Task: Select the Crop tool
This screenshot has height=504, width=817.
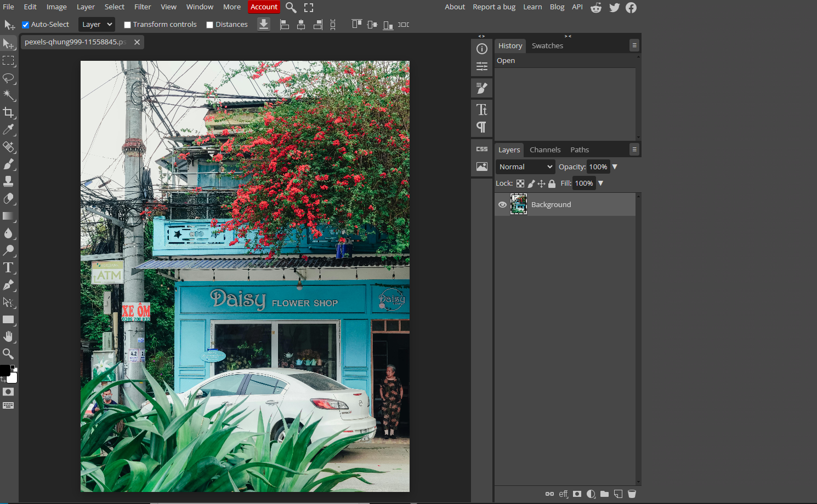Action: pos(9,113)
